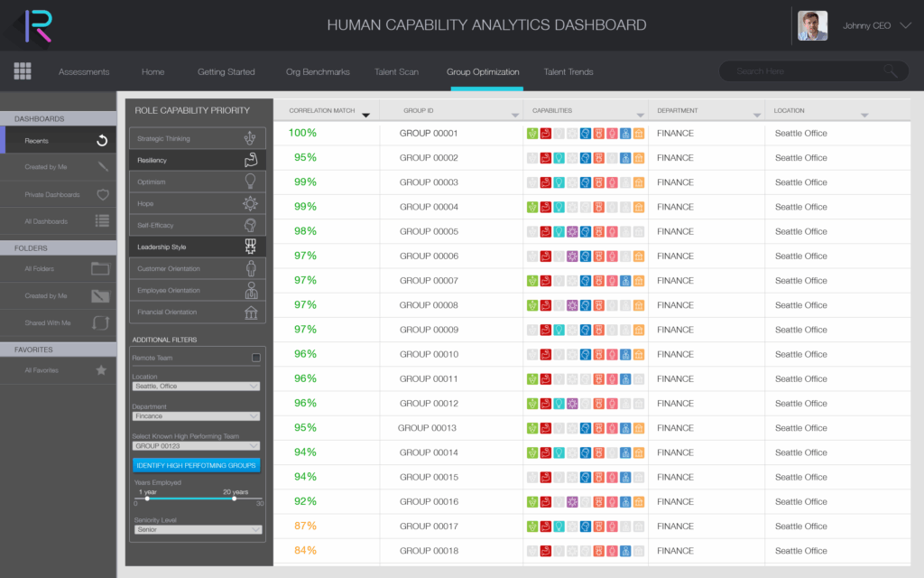924x578 pixels.
Task: Open the GROUP 00005 row link
Action: (x=429, y=231)
